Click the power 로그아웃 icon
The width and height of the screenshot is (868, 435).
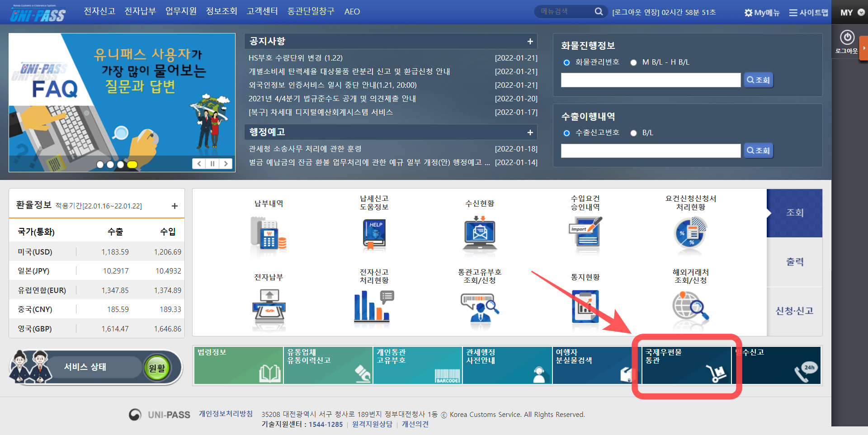847,37
